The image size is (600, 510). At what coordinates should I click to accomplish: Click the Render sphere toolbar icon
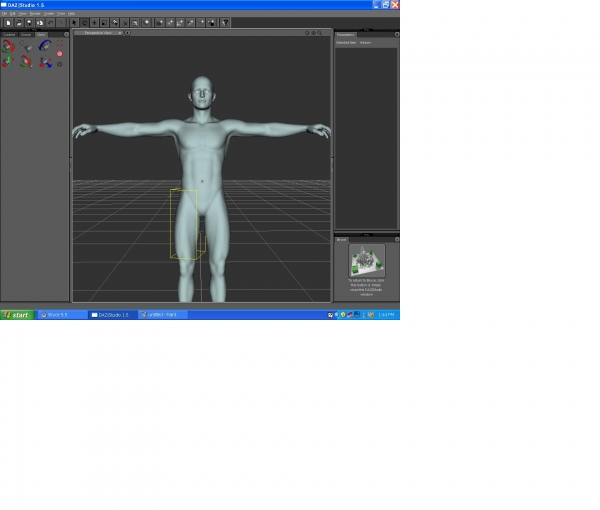(x=146, y=23)
